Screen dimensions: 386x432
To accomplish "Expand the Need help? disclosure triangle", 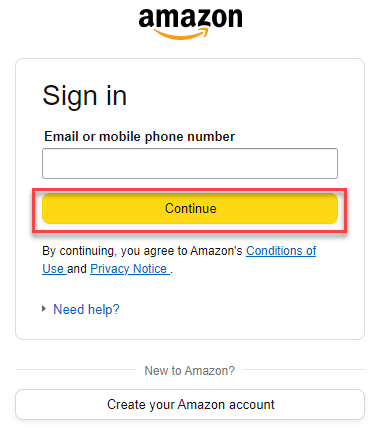I will coord(44,309).
